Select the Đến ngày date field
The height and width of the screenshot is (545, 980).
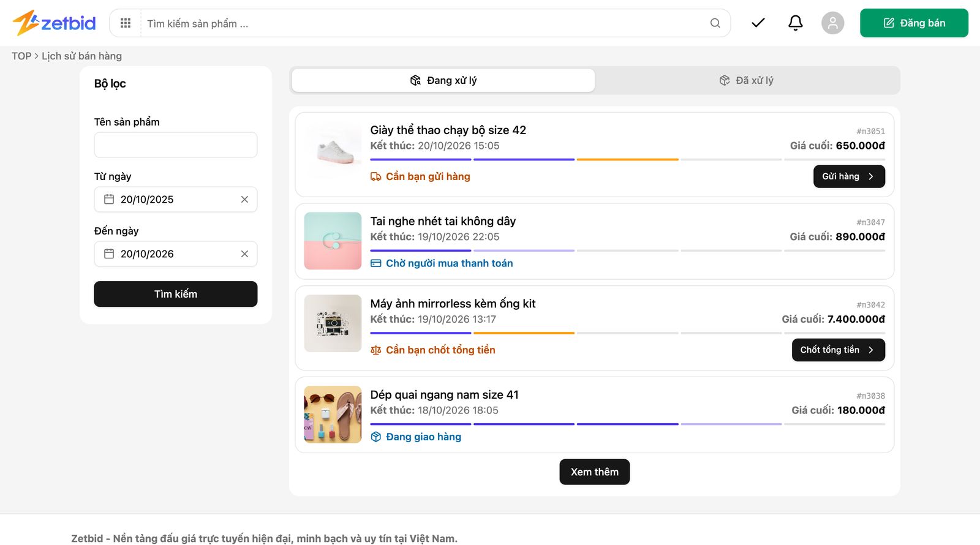176,254
